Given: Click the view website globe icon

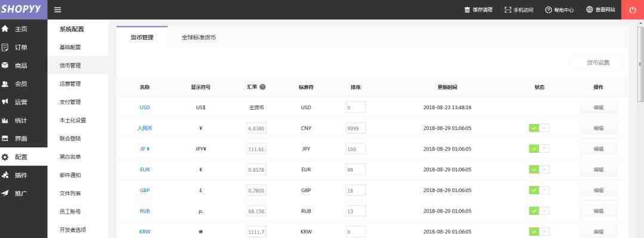Looking at the screenshot, I should pyautogui.click(x=589, y=10).
